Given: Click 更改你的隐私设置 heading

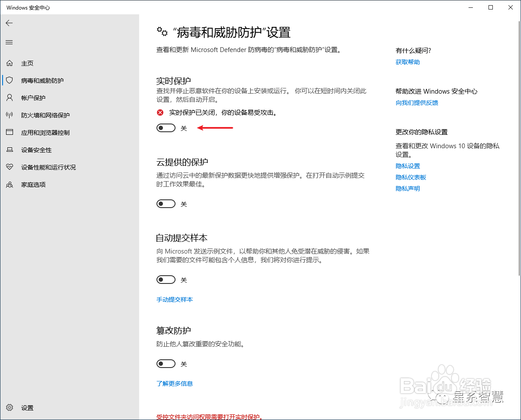Looking at the screenshot, I should coord(422,132).
